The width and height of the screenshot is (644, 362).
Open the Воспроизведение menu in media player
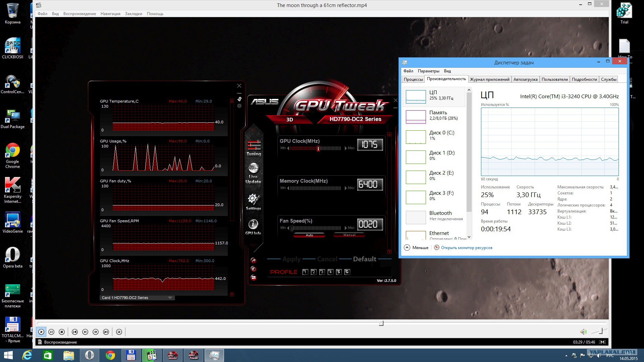point(79,14)
